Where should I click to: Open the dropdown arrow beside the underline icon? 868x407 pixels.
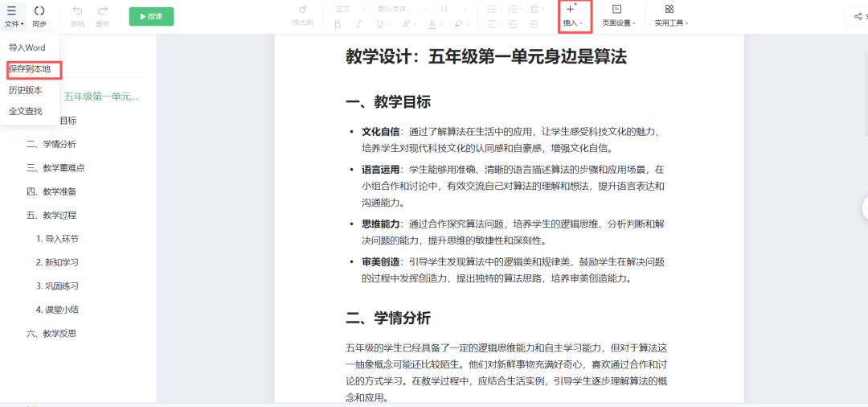click(x=390, y=24)
